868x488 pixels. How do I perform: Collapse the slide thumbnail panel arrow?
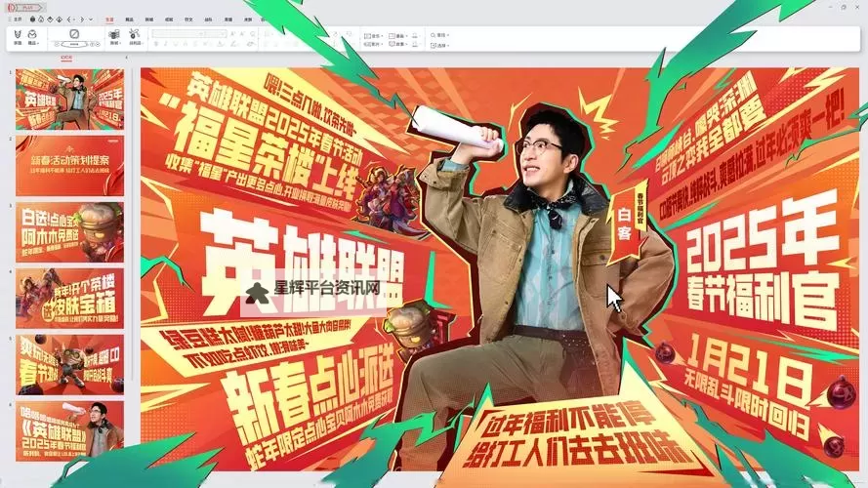pyautogui.click(x=126, y=57)
